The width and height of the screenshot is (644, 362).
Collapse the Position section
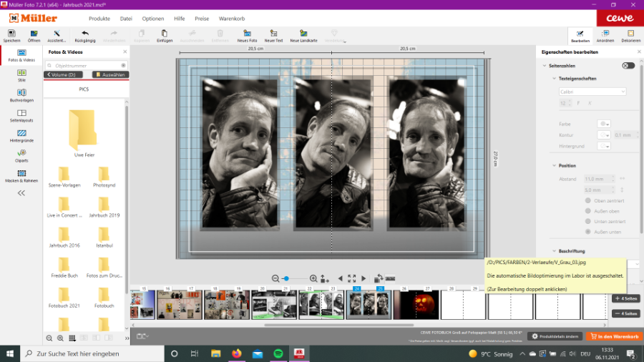coord(554,166)
